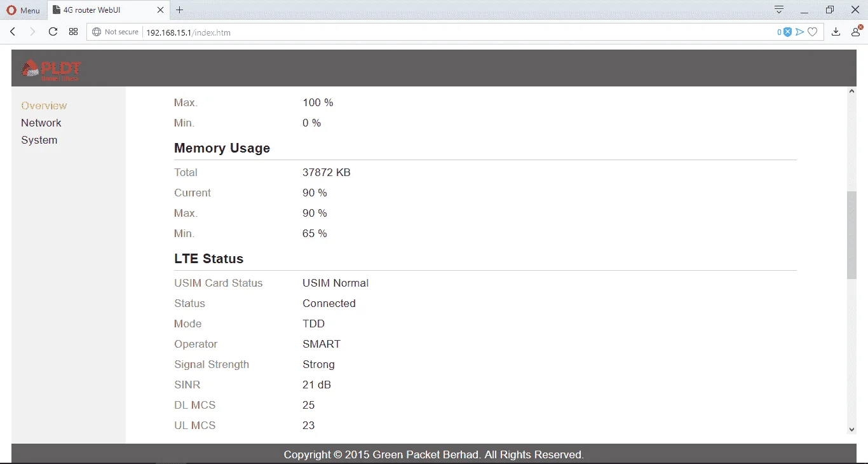868x464 pixels.
Task: Click the 21 dB value
Action: point(316,385)
